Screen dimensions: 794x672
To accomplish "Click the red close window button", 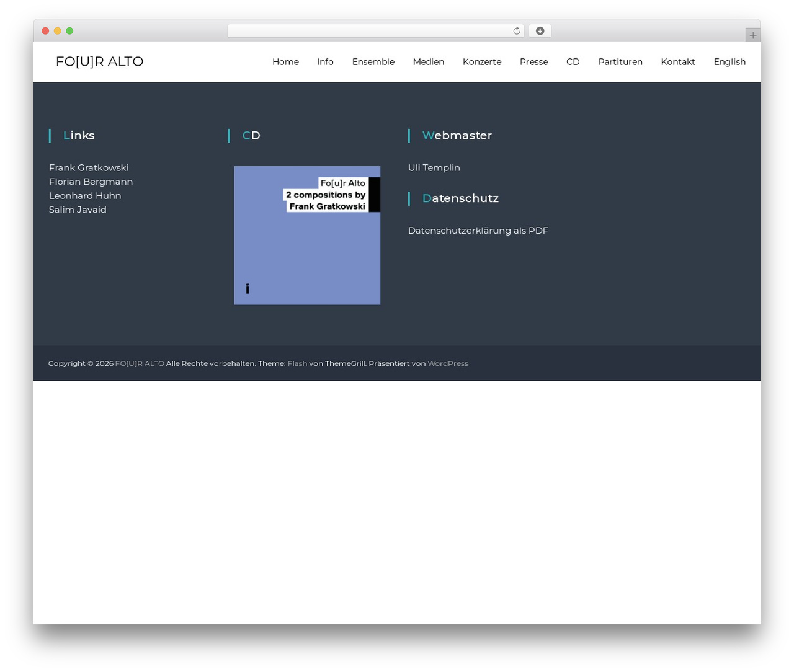I will tap(45, 31).
